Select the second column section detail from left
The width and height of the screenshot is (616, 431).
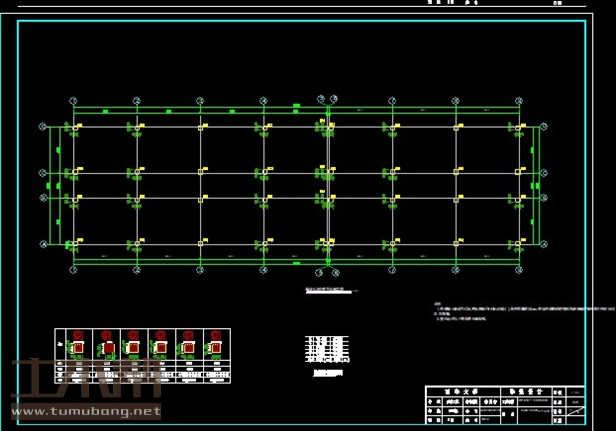[105, 346]
